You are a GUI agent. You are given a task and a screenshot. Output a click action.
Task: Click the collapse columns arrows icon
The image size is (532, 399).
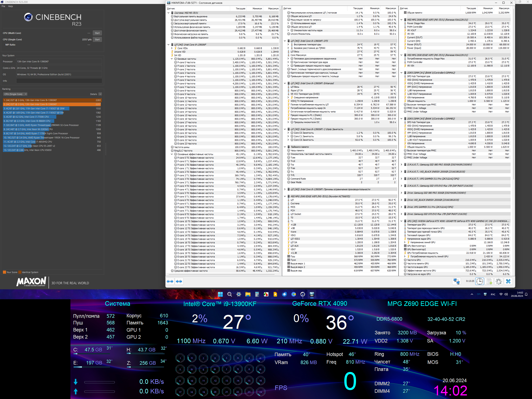pos(179,281)
